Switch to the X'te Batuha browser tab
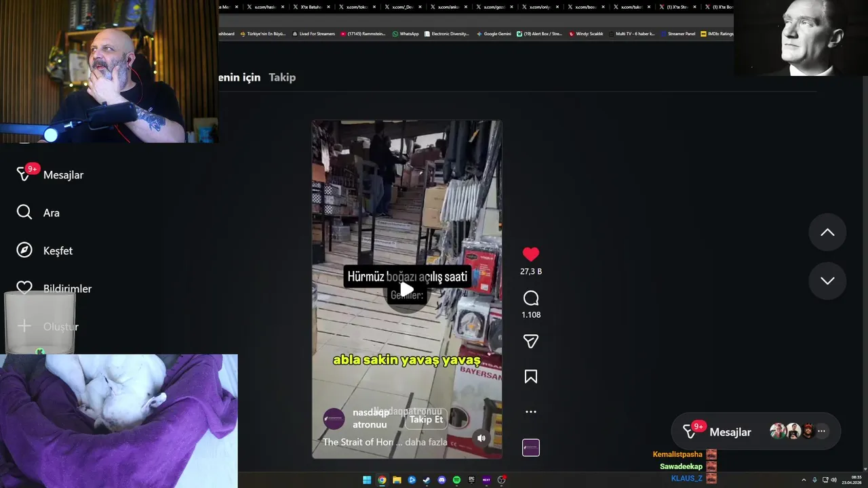Screen dimensions: 868x488 [x=310, y=7]
